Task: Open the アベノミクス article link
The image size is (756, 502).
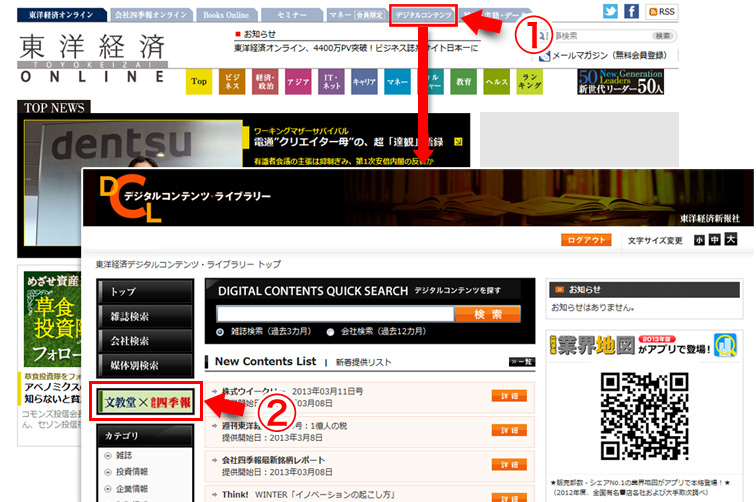Action: pyautogui.click(x=53, y=393)
